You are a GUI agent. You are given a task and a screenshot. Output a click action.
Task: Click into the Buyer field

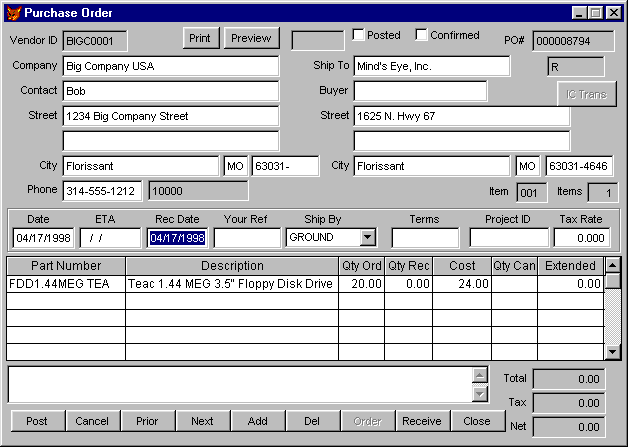pyautogui.click(x=419, y=91)
